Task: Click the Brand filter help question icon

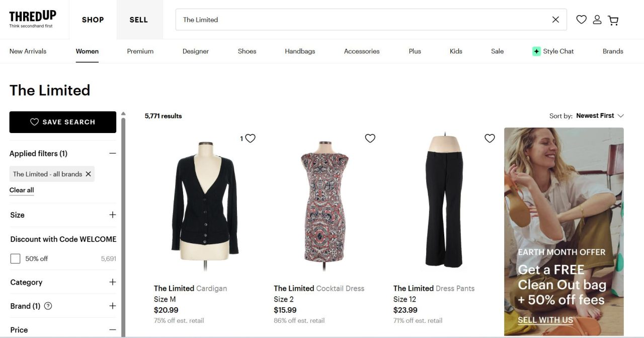Action: pyautogui.click(x=48, y=306)
